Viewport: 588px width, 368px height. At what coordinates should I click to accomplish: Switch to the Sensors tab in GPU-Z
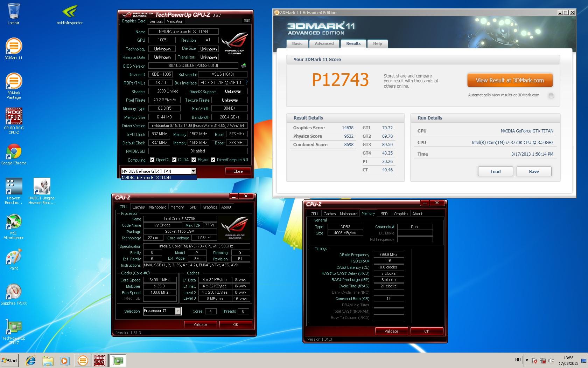pos(156,21)
